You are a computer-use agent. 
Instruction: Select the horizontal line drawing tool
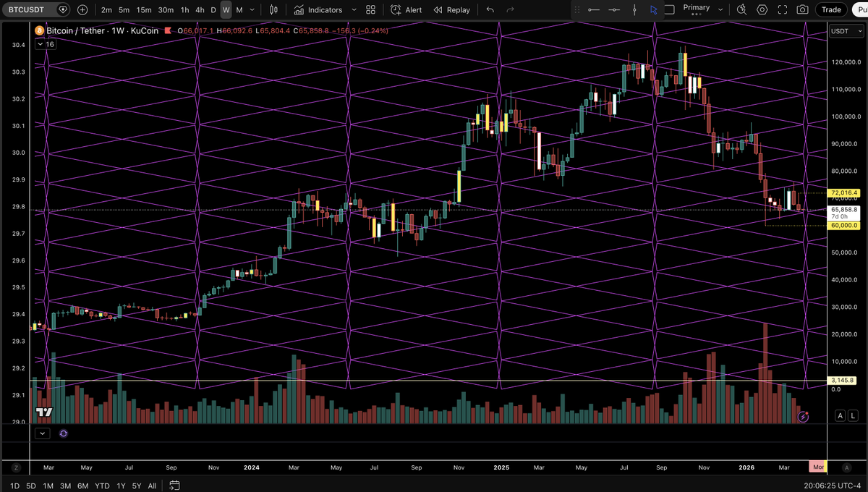[x=614, y=10]
